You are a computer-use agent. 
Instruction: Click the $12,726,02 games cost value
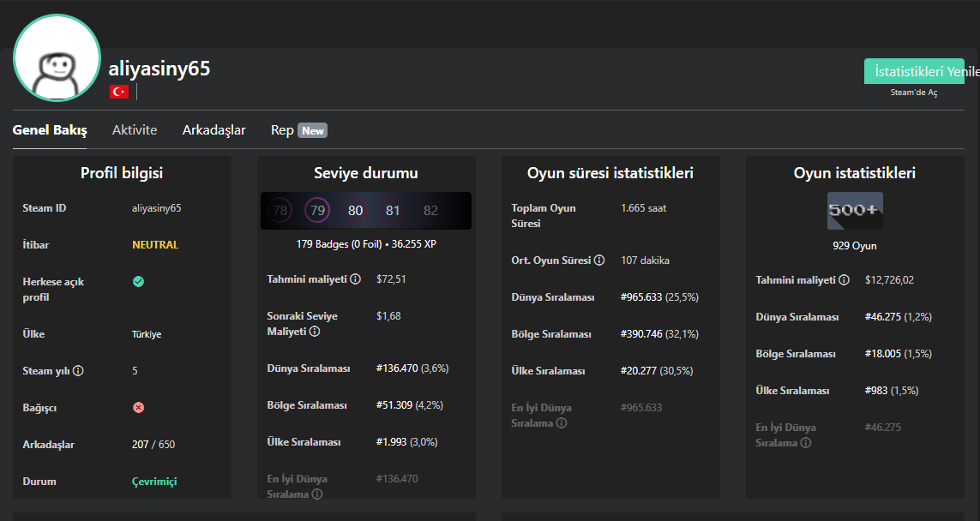pos(889,280)
